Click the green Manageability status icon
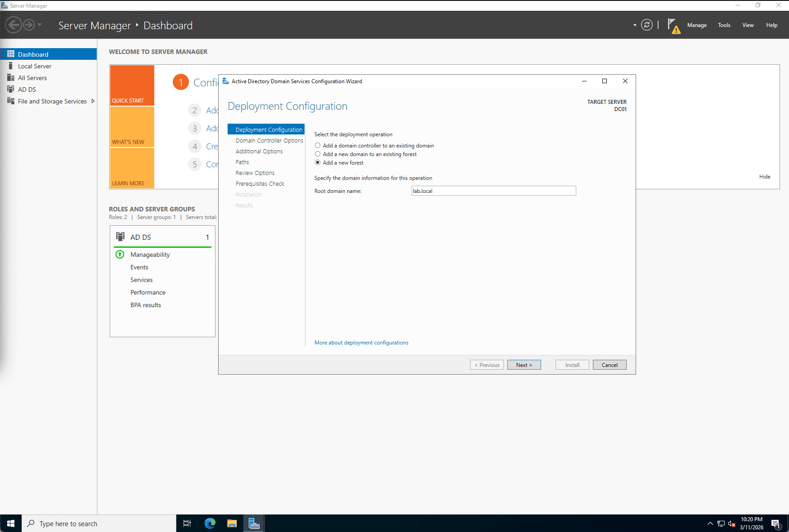The image size is (789, 532). 120,255
